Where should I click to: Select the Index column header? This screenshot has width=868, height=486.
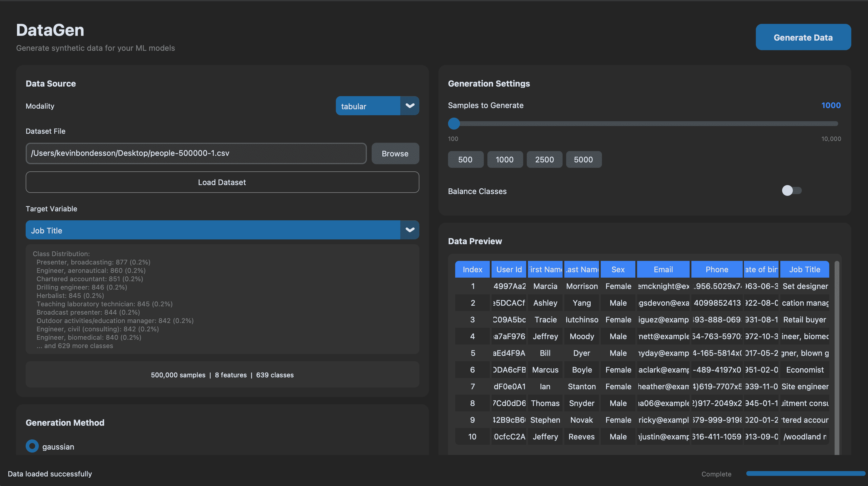coord(472,270)
